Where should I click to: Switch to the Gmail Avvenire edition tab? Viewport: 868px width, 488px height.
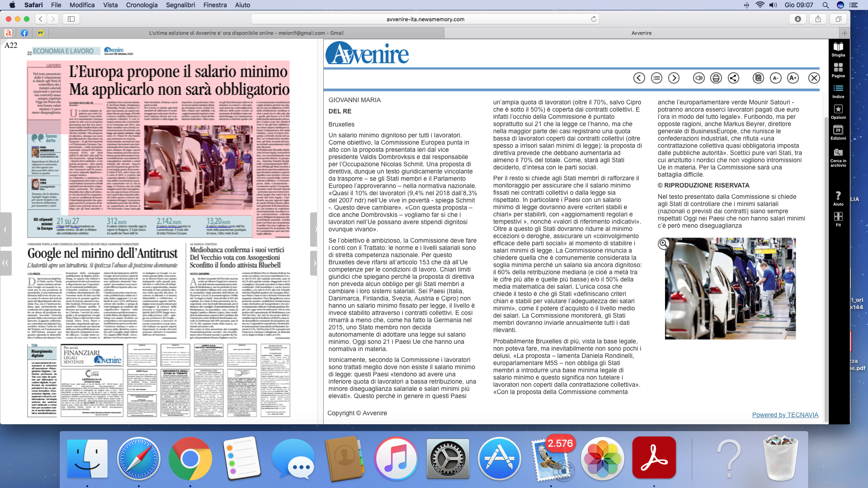(x=246, y=33)
